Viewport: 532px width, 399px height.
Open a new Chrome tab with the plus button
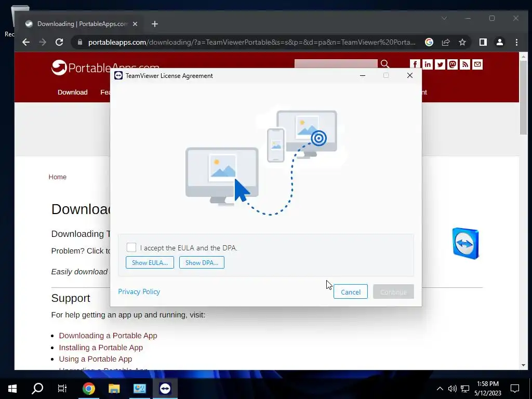click(x=155, y=24)
